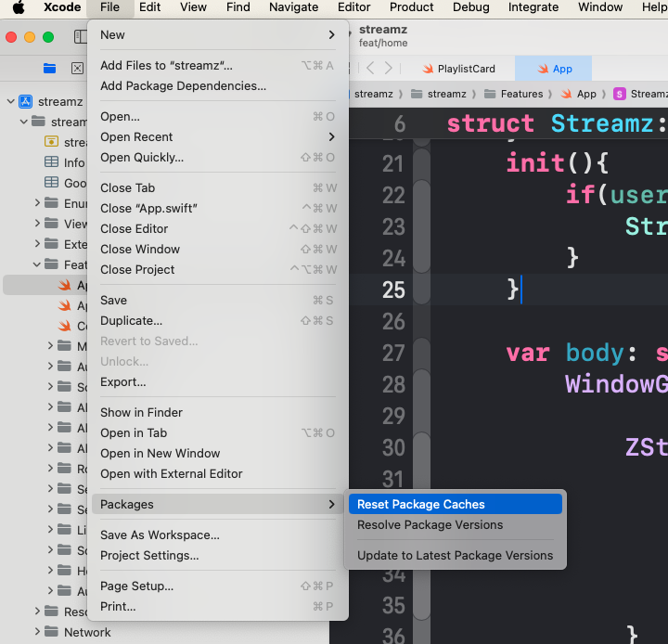Open the Window menu

tap(600, 7)
